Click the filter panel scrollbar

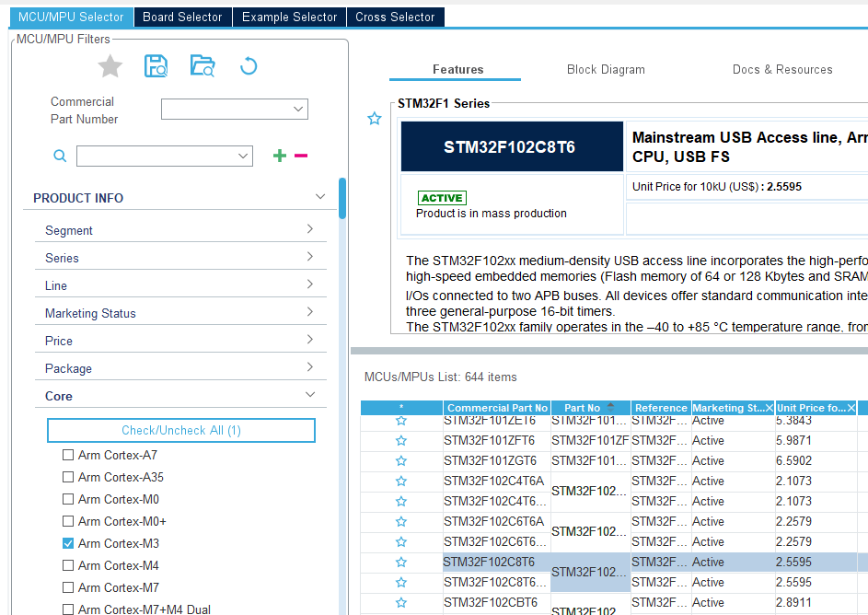pyautogui.click(x=342, y=199)
